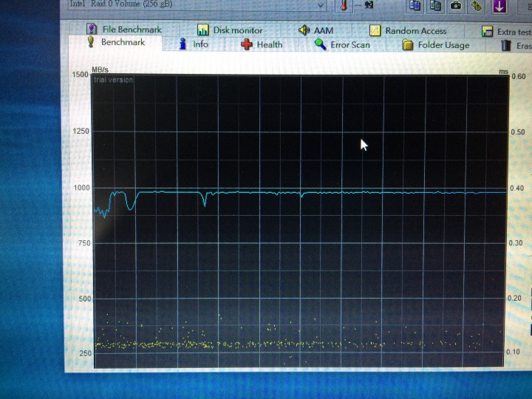The width and height of the screenshot is (532, 399).
Task: Click the AAM speaker icon
Action: [x=304, y=30]
